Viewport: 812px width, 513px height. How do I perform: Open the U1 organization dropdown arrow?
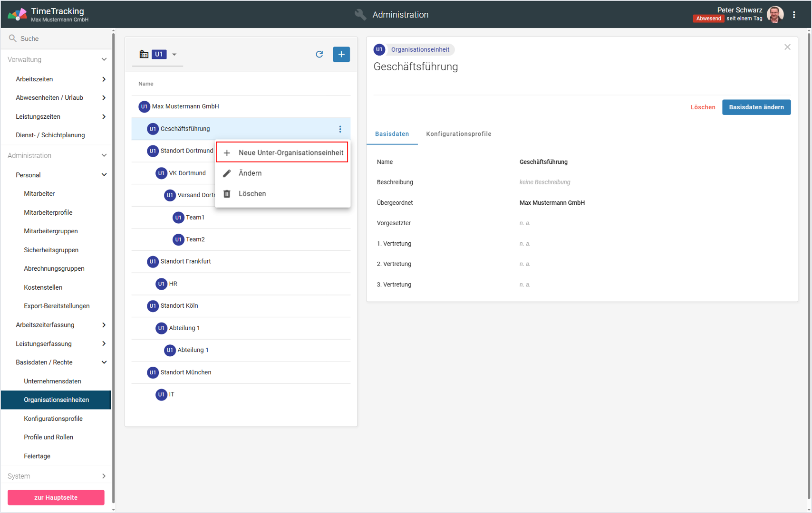[x=174, y=55]
